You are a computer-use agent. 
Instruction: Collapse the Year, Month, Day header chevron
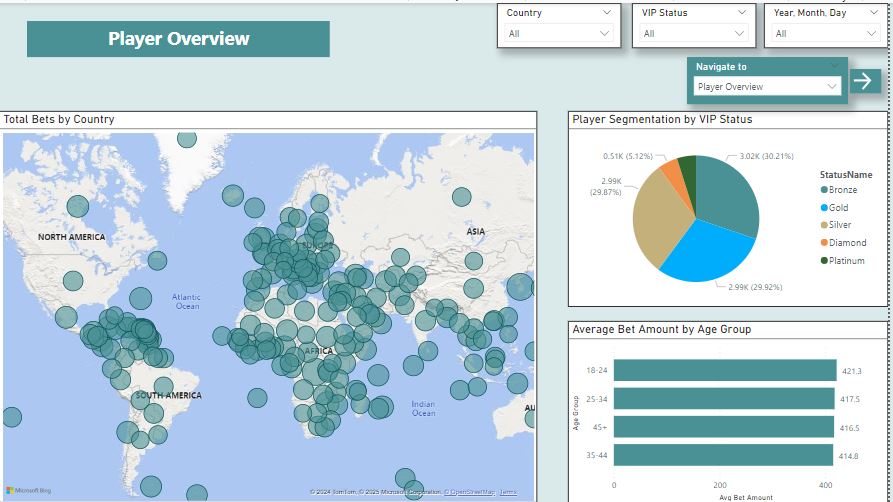click(874, 13)
